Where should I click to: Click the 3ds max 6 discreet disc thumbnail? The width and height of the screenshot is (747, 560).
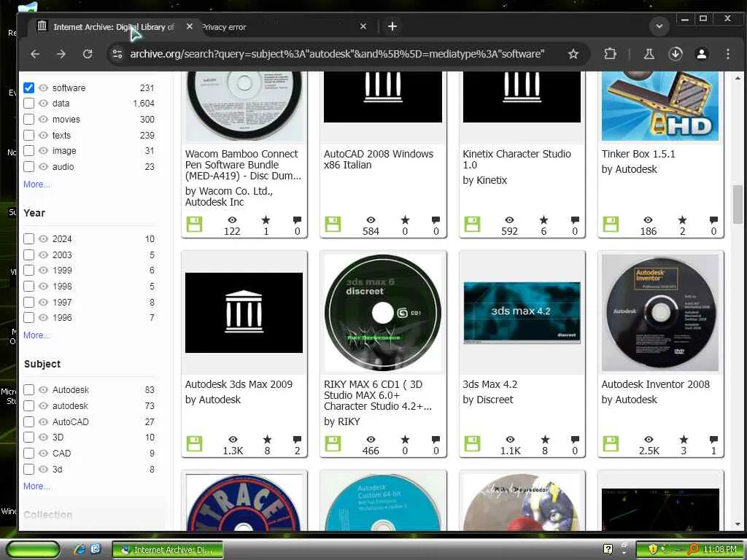pos(383,312)
